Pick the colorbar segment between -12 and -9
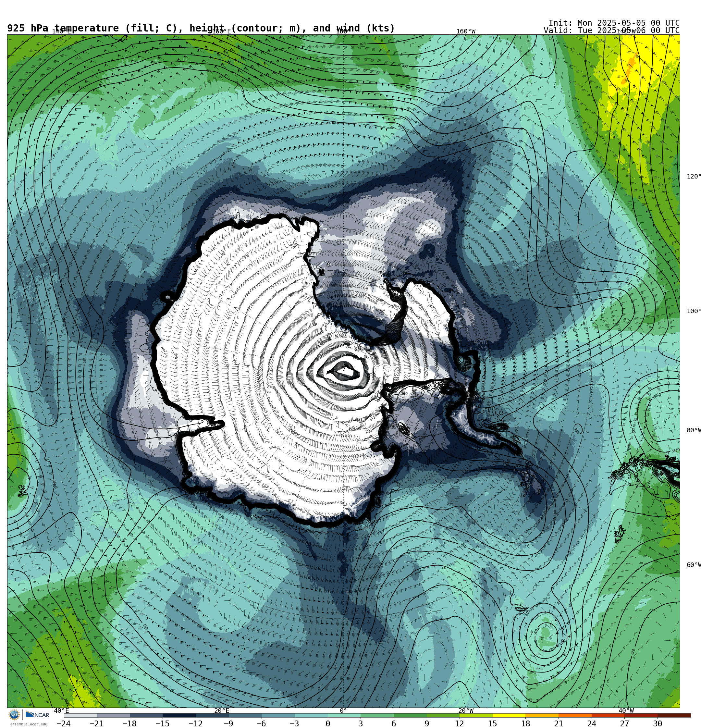 tap(212, 715)
